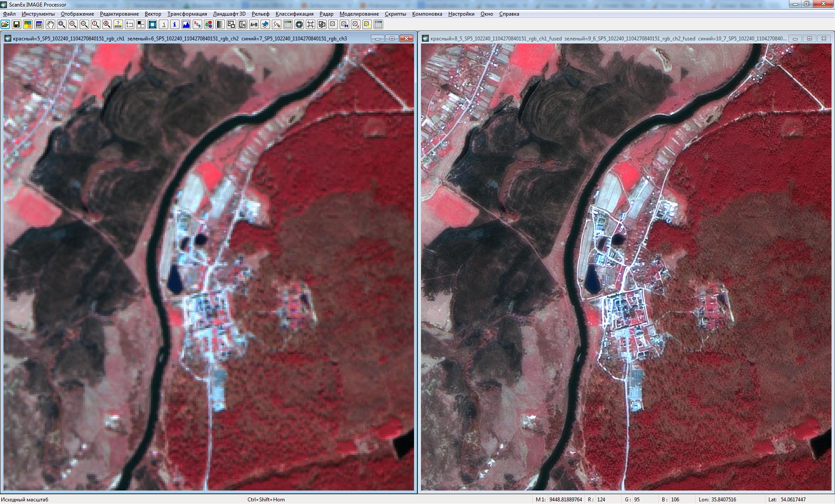Click the A+B image merge icon
835x504 pixels.
[254, 24]
